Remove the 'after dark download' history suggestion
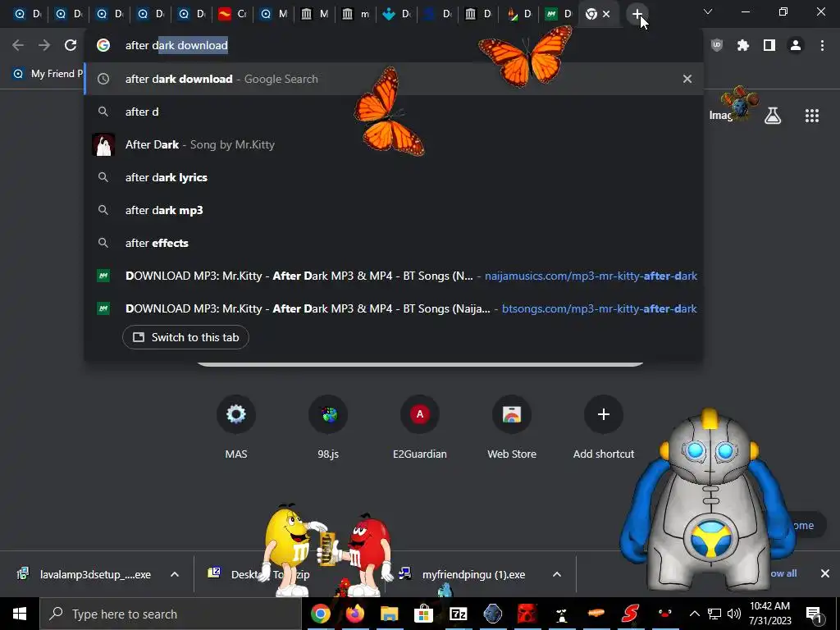The height and width of the screenshot is (630, 840). [687, 79]
